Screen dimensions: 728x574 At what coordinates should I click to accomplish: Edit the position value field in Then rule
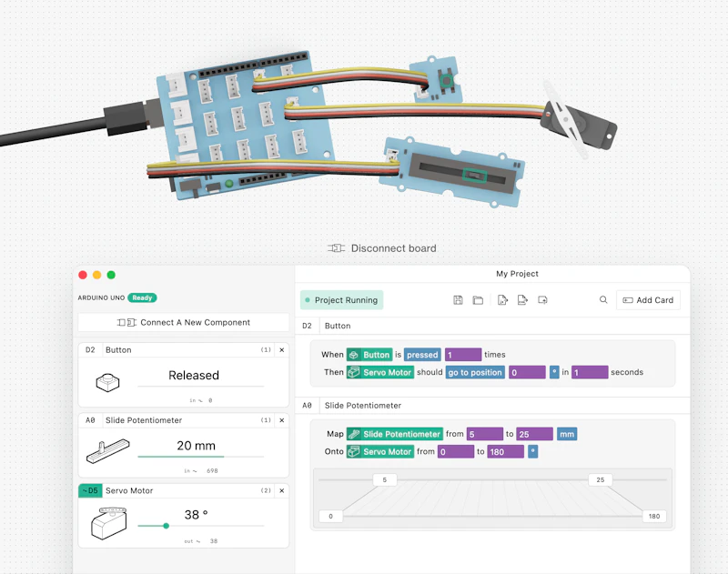(527, 372)
